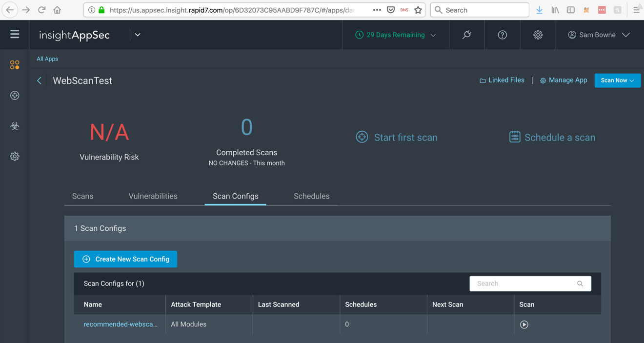This screenshot has height=343, width=644.
Task: Switch to the Vulnerabilities tab
Action: [x=153, y=196]
